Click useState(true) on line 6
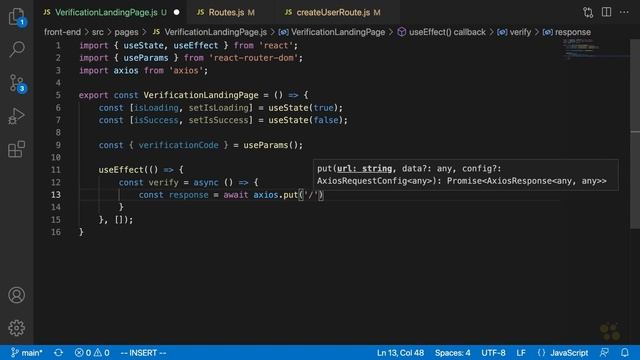The image size is (640, 360). [303, 108]
